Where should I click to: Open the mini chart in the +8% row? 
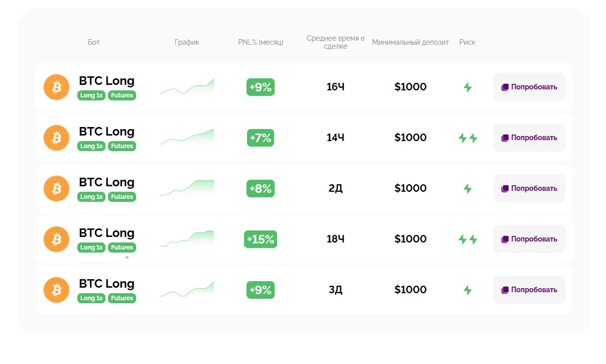pyautogui.click(x=187, y=188)
